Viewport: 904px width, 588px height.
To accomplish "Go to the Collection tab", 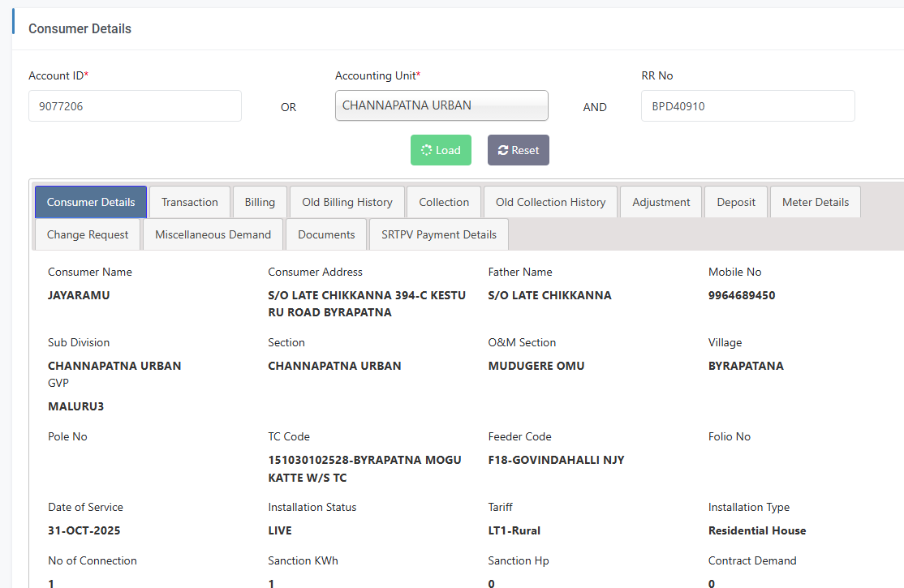I will pyautogui.click(x=444, y=202).
